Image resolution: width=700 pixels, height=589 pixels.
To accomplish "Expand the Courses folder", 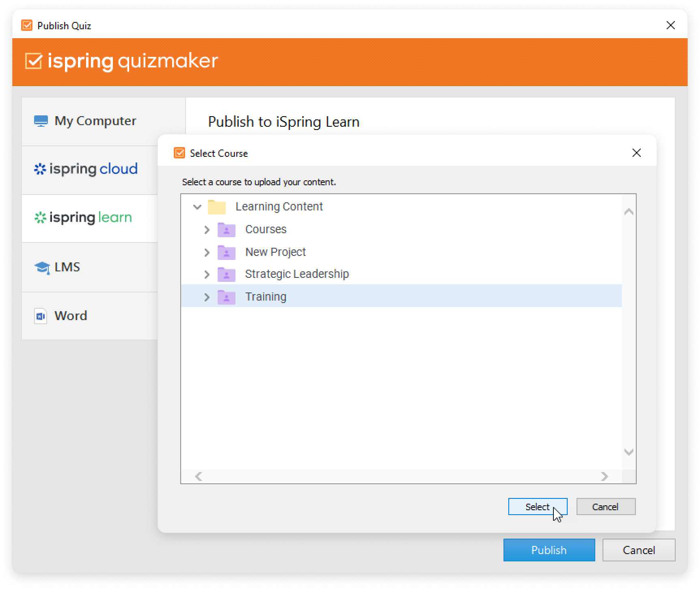I will coord(207,230).
